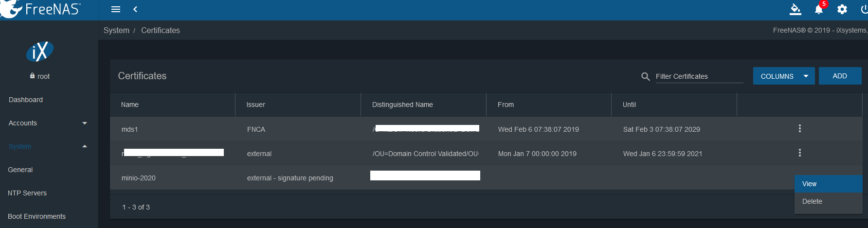Click 'external - signature pending' issuer cell
868x228 pixels.
click(290, 178)
